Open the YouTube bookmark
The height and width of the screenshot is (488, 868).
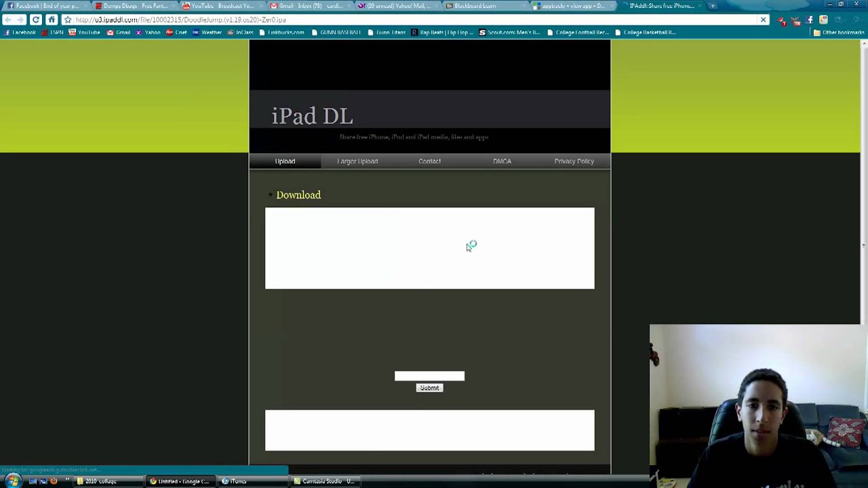pyautogui.click(x=84, y=33)
